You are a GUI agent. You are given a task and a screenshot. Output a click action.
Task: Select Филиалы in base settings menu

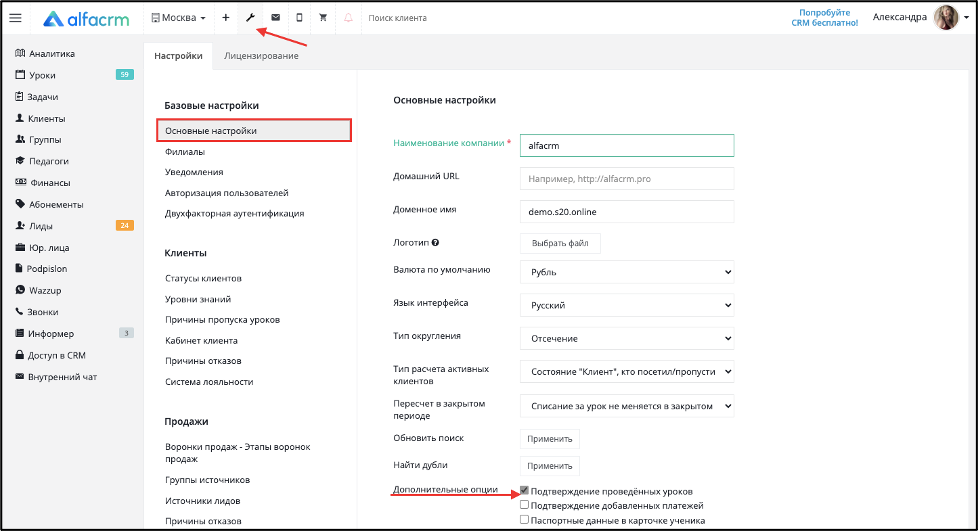185,152
